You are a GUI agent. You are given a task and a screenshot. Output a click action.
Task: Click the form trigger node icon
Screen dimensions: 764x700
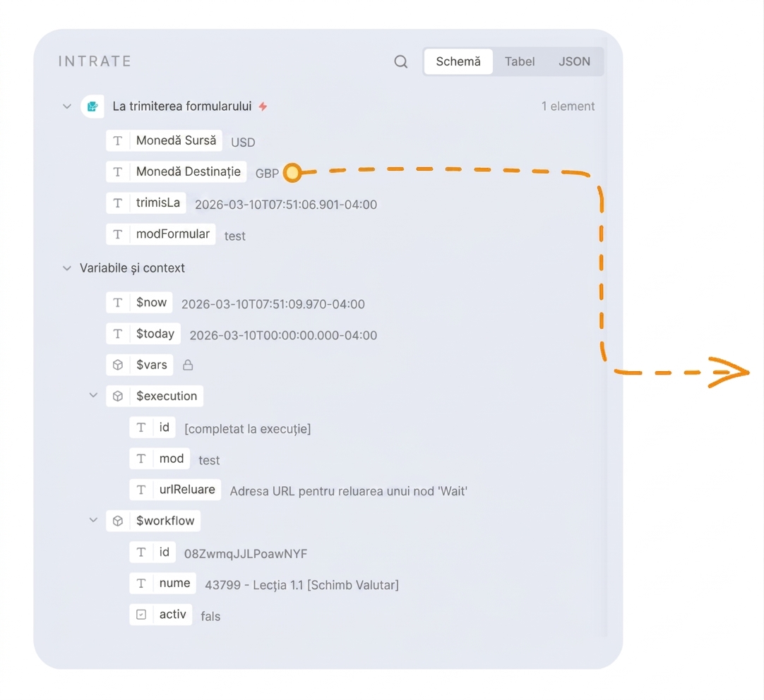(92, 107)
